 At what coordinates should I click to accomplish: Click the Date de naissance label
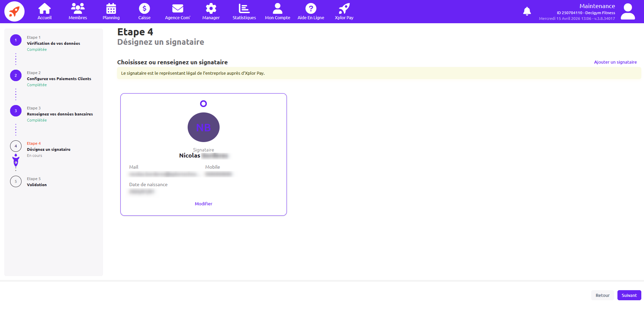[148, 184]
